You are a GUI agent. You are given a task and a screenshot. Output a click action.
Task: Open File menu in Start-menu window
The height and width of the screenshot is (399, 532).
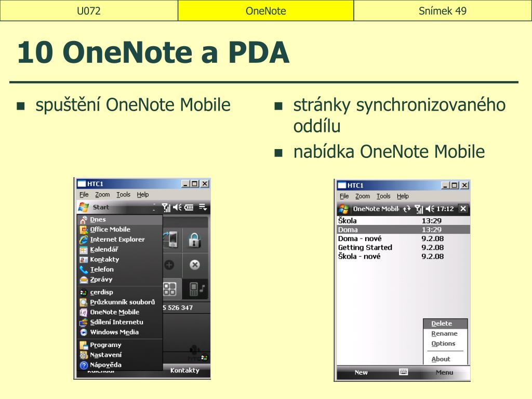pyautogui.click(x=84, y=194)
